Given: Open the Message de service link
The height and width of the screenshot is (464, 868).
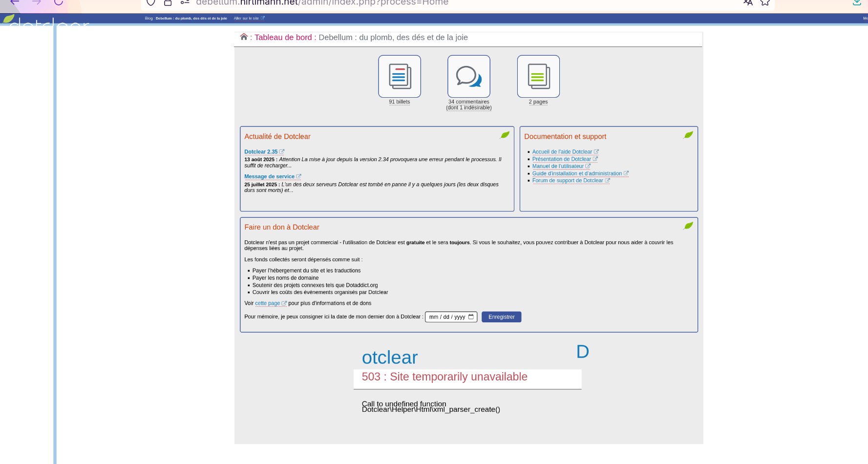Looking at the screenshot, I should pos(269,177).
